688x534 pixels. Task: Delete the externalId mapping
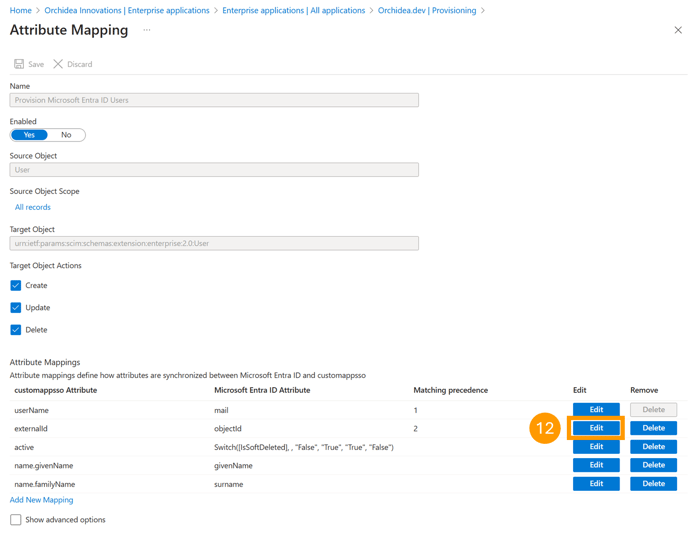tap(653, 428)
